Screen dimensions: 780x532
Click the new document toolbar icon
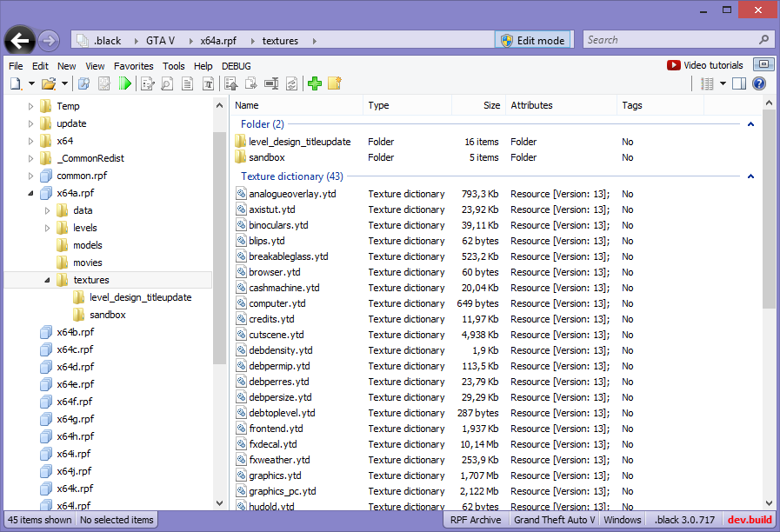pos(15,83)
